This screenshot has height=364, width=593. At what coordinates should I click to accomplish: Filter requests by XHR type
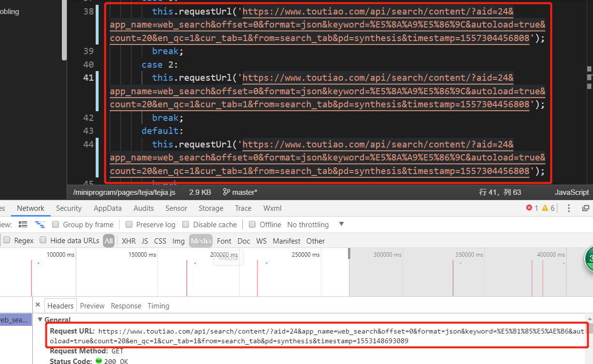point(129,241)
